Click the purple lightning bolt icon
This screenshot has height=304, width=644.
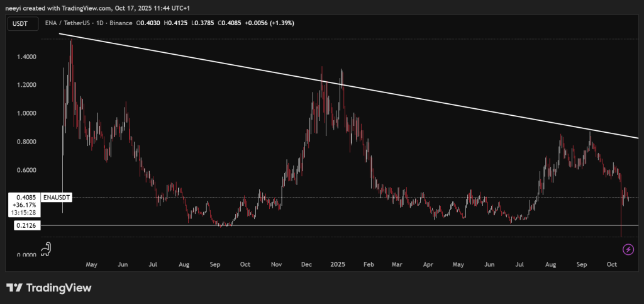628,249
